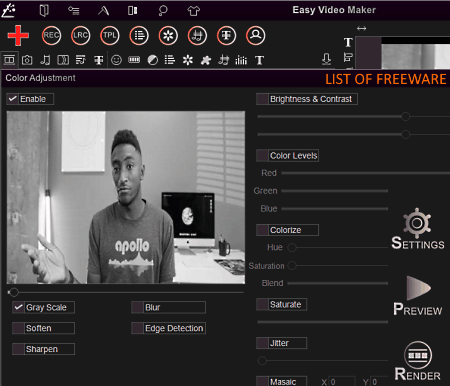
Task: Click the Mosaic X input field
Action: coord(342,382)
